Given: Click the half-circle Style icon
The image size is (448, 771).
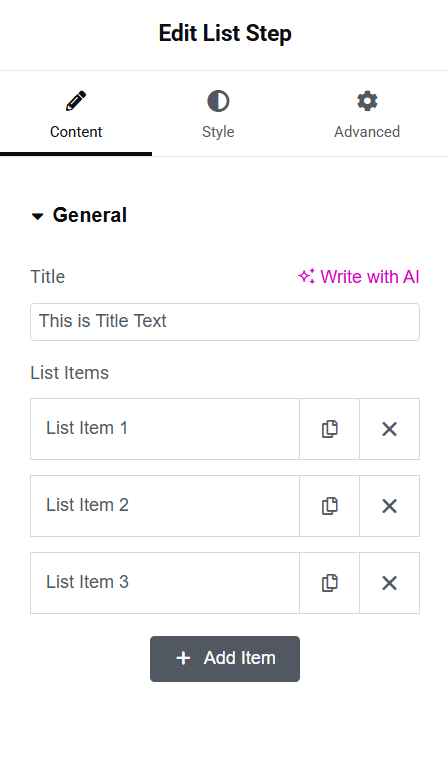Looking at the screenshot, I should coord(218,101).
